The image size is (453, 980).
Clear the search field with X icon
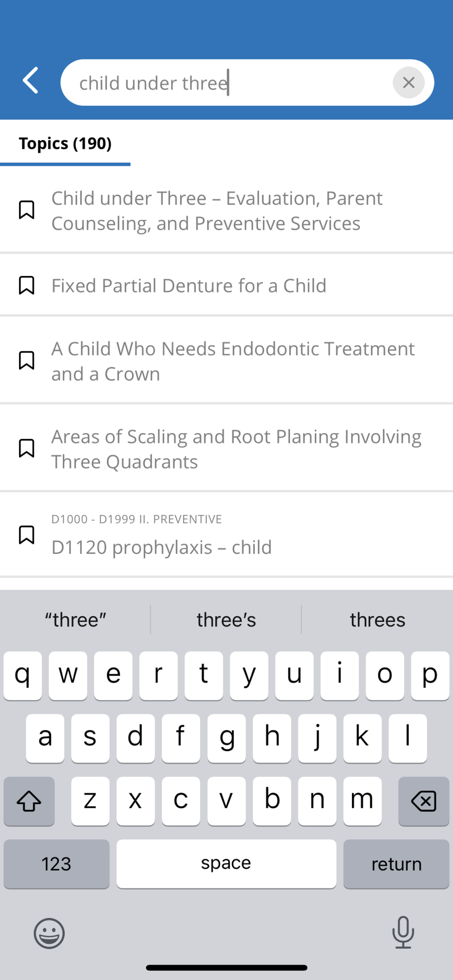pos(408,82)
